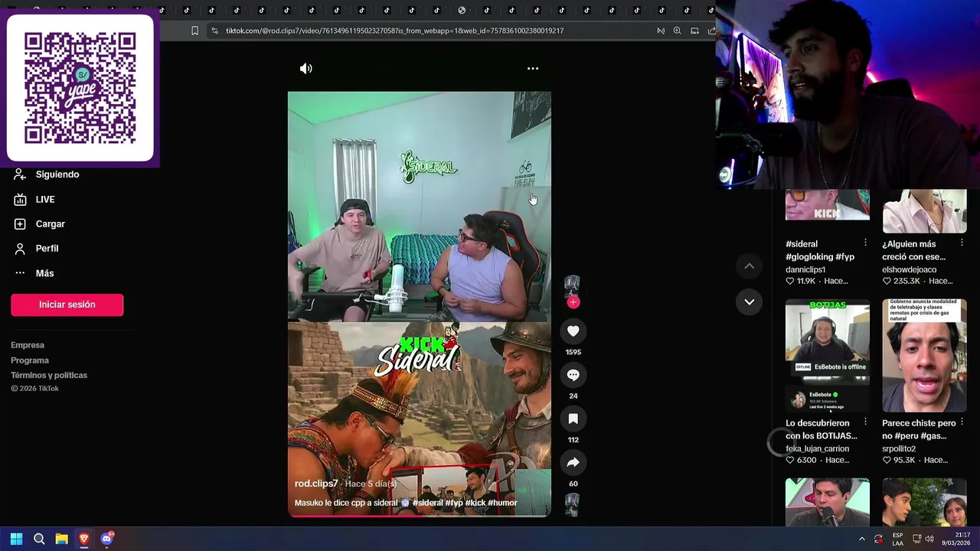
Task: Open options menu for 'Parece chiste pero' video
Action: pos(962,422)
